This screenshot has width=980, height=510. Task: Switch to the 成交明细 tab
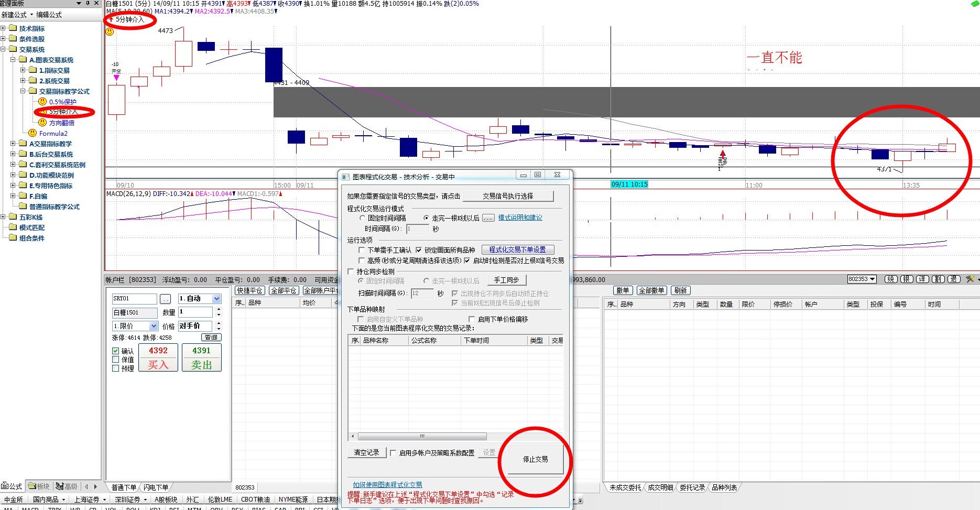(x=660, y=487)
